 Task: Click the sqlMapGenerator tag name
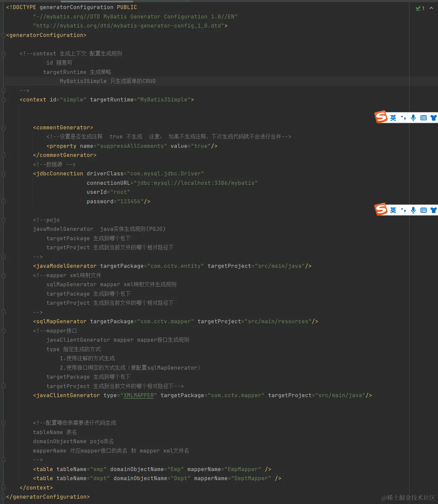pyautogui.click(x=61, y=322)
